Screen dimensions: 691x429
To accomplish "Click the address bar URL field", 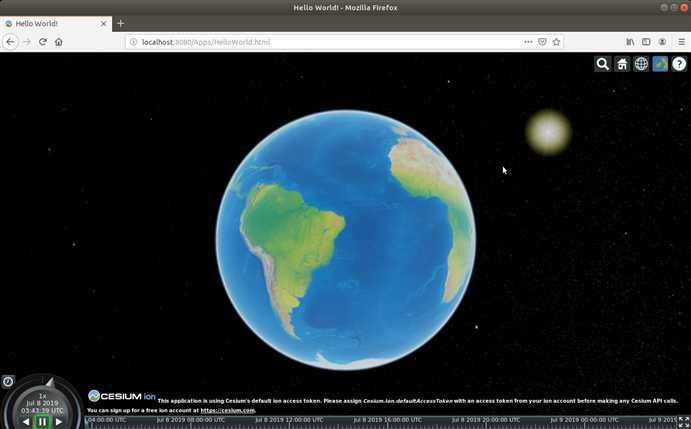I will point(344,42).
